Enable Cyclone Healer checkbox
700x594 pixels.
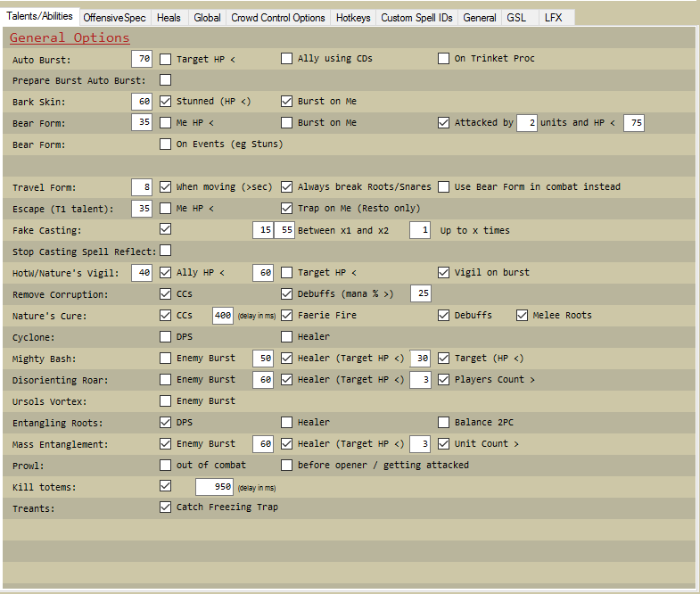pyautogui.click(x=286, y=336)
